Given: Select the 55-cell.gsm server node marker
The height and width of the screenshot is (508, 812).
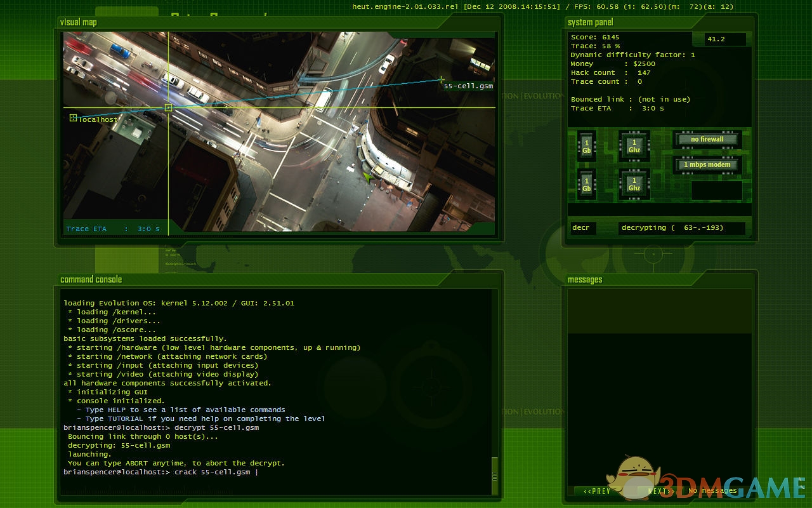Looking at the screenshot, I should coord(442,80).
